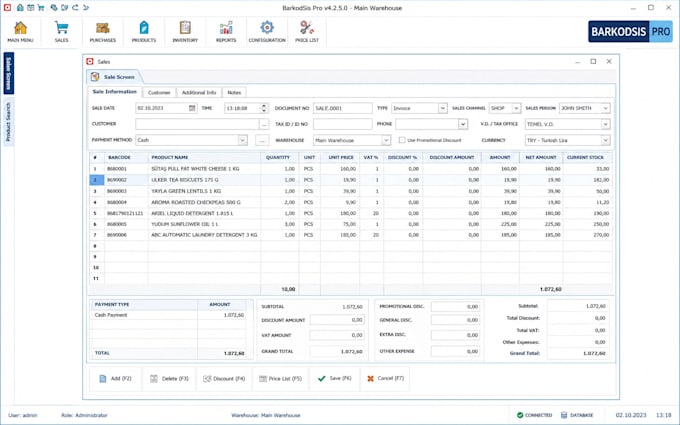Click the BarkodSis app logo in title bar
The image size is (680, 425).
7,8
